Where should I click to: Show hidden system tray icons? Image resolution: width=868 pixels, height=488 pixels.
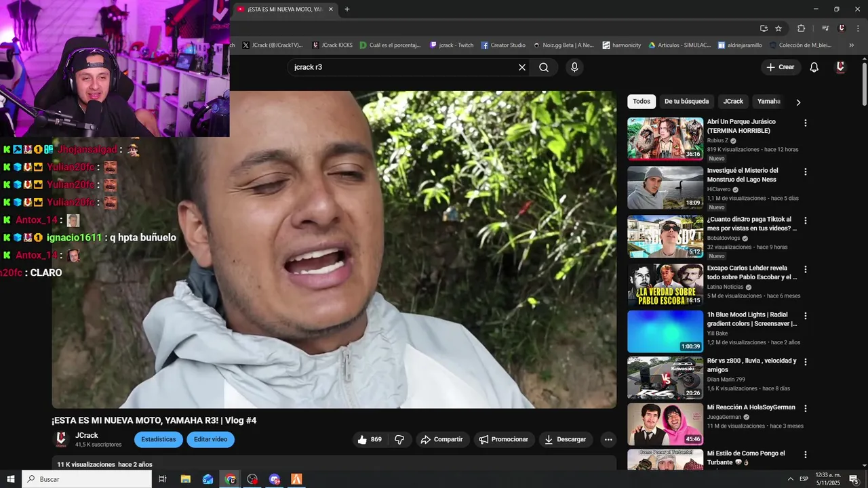tap(790, 479)
